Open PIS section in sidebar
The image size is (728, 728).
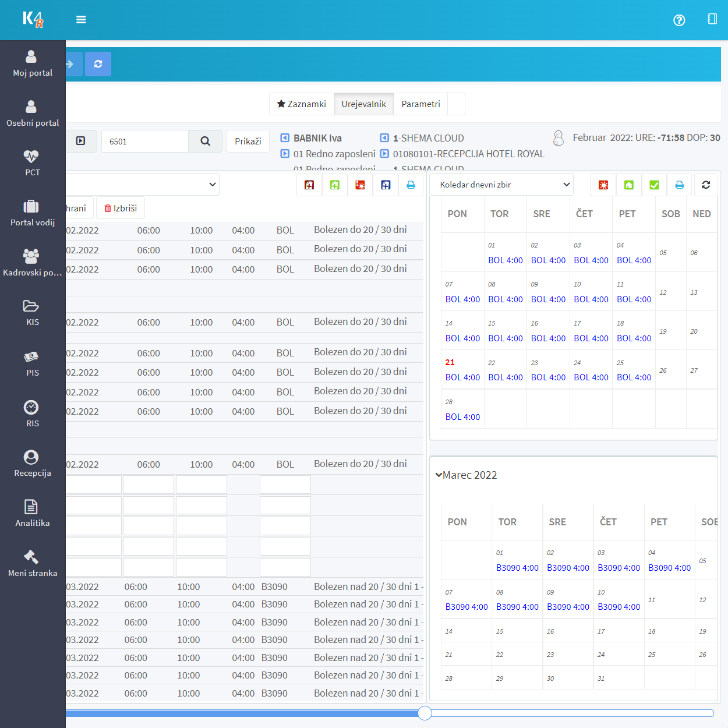33,364
